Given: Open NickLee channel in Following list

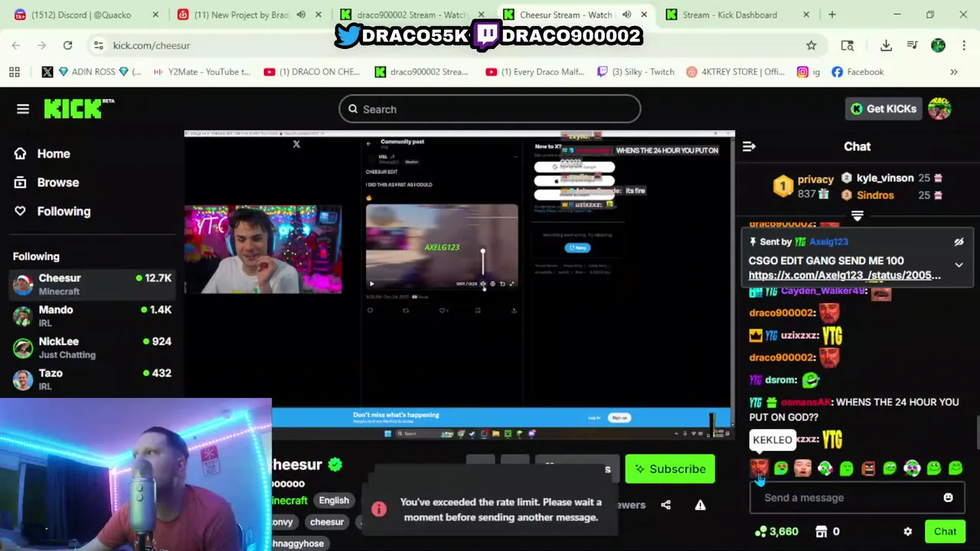Looking at the screenshot, I should [x=92, y=347].
